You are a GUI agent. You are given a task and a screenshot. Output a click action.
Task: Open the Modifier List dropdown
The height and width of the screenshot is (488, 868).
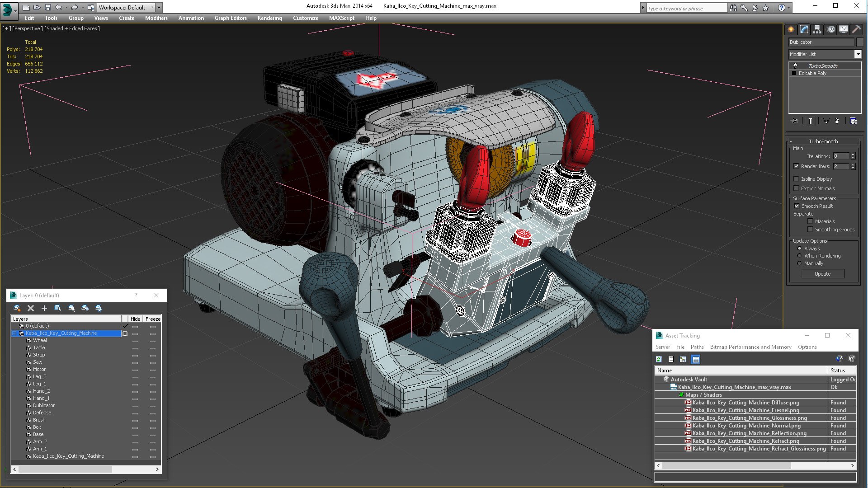858,54
